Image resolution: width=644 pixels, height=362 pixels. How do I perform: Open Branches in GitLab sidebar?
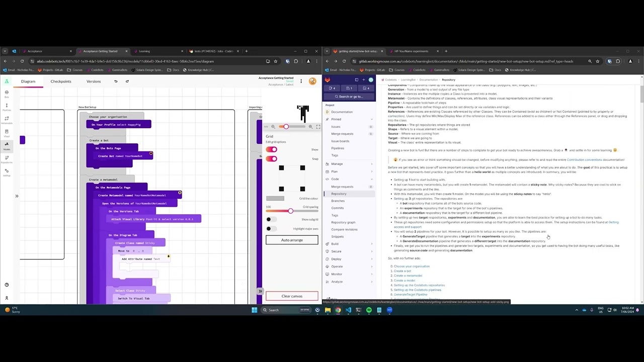pyautogui.click(x=338, y=201)
